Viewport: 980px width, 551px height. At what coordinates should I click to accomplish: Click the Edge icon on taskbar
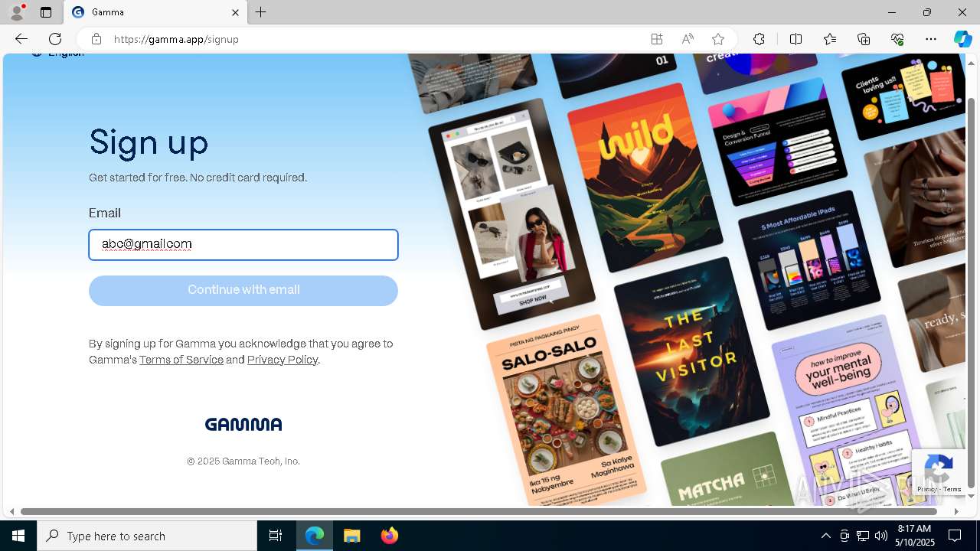click(315, 536)
